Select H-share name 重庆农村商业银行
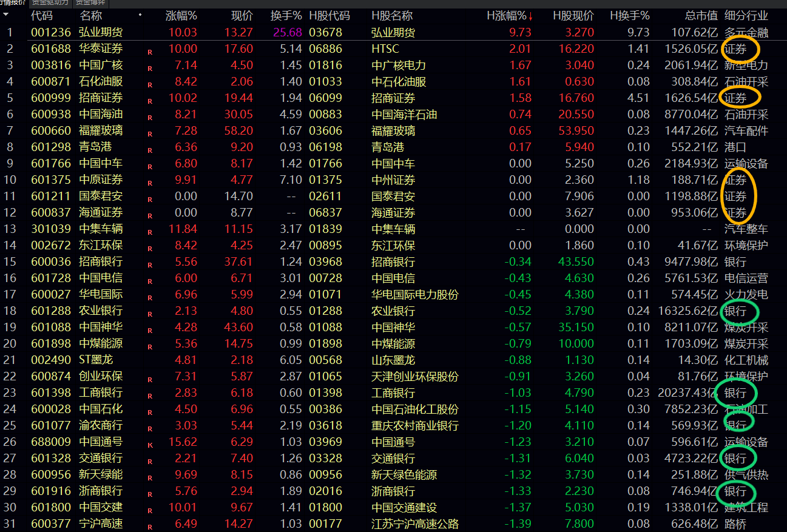This screenshot has height=532, width=787. click(x=415, y=425)
